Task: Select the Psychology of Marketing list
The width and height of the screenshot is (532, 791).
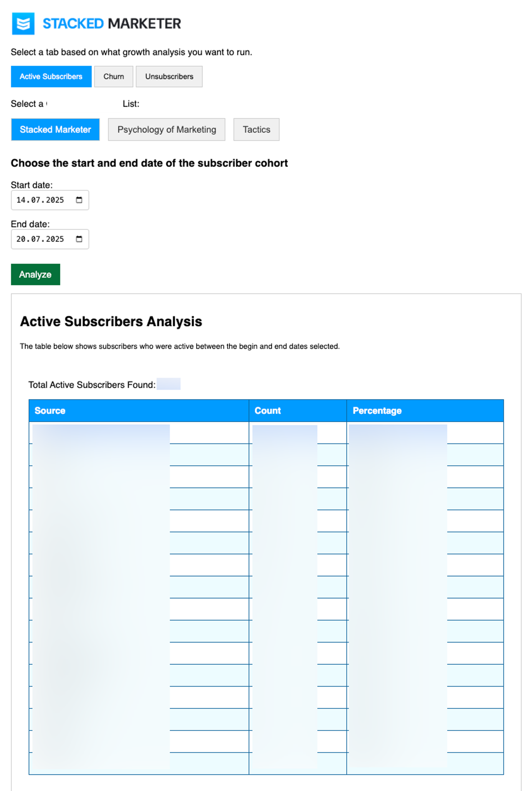Action: coord(167,130)
